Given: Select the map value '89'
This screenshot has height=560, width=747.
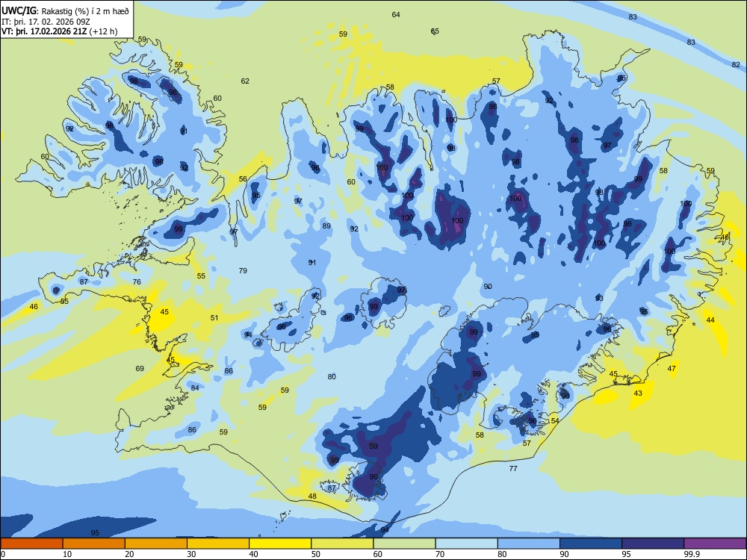Looking at the screenshot, I should tap(326, 225).
